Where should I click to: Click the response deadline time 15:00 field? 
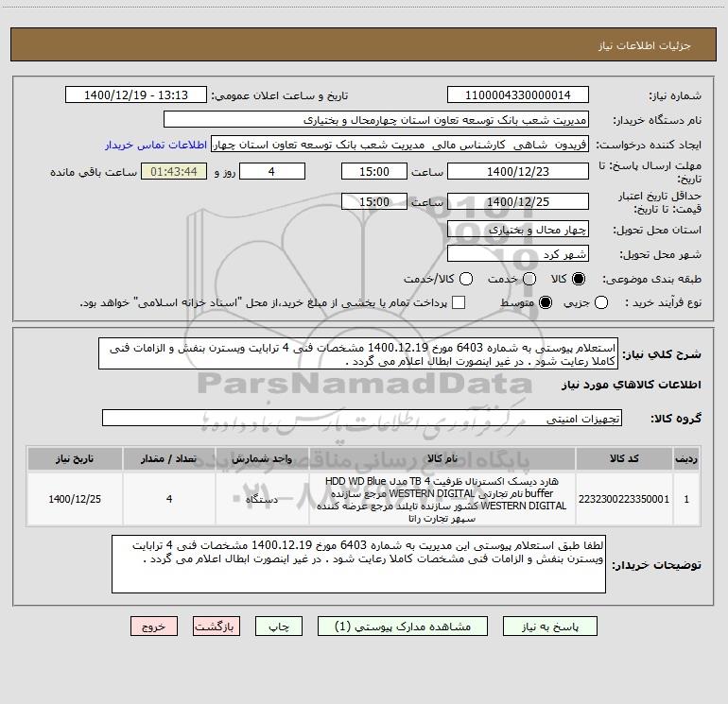(x=374, y=171)
